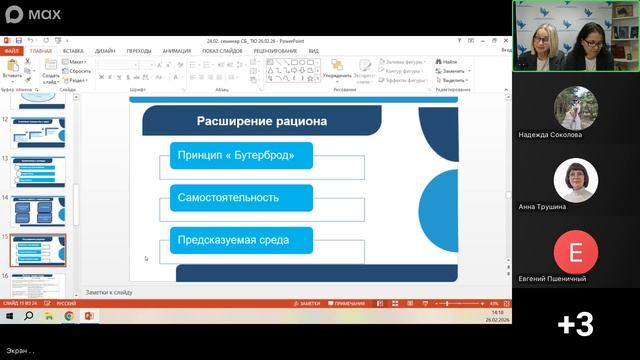Expand the shapes gallery more arrow
The width and height of the screenshot is (640, 360).
click(x=318, y=79)
